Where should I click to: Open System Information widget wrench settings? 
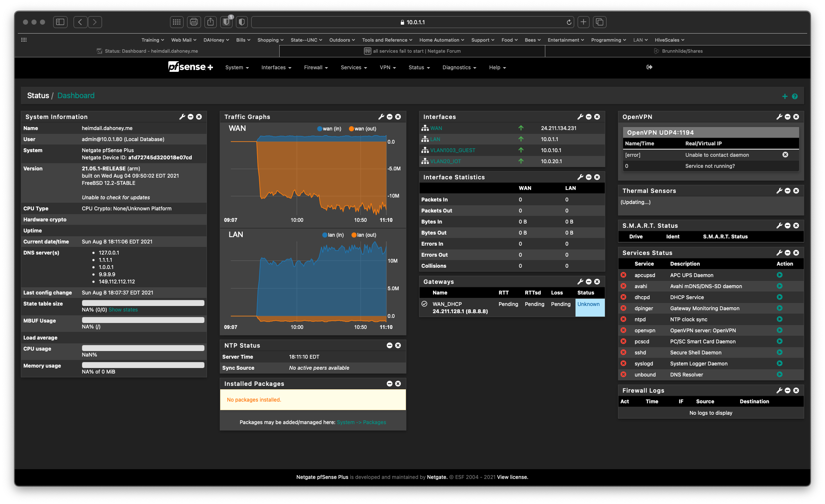pyautogui.click(x=182, y=117)
